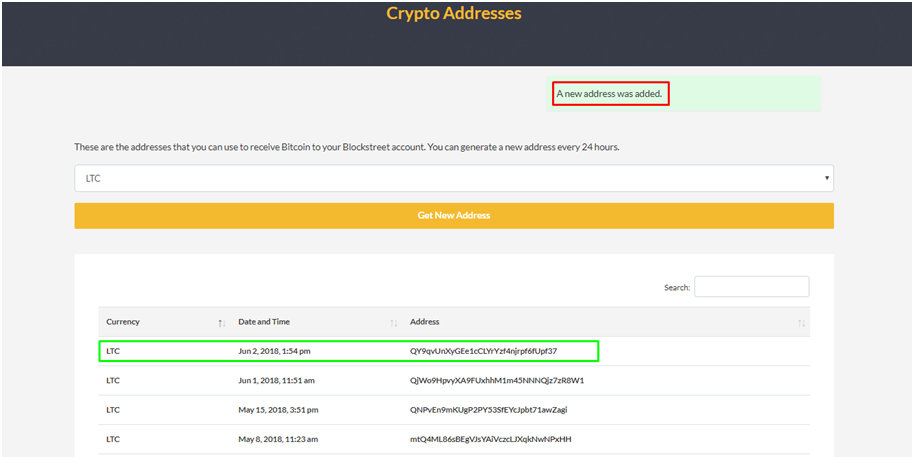Sort table by Currency column arrows
914x459 pixels.
coord(222,323)
